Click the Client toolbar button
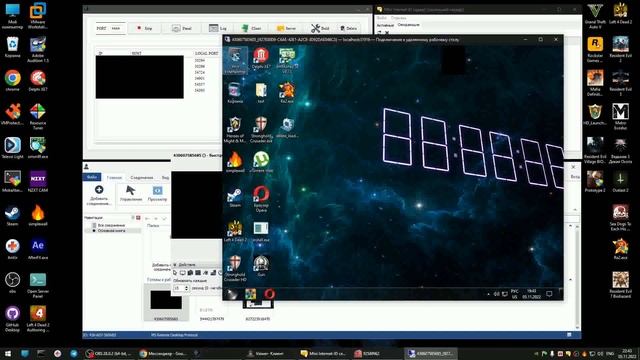This screenshot has width=640, height=360. [x=251, y=28]
